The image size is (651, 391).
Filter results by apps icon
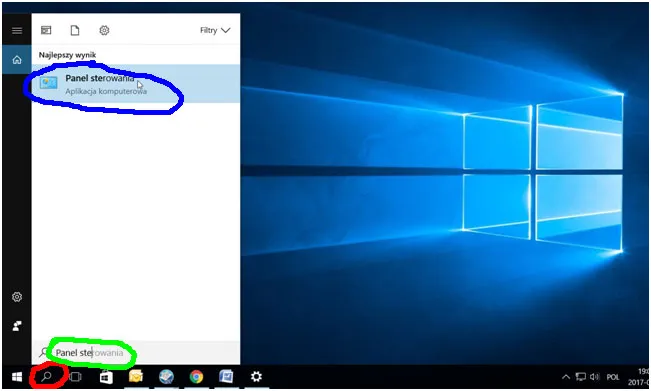coord(46,30)
